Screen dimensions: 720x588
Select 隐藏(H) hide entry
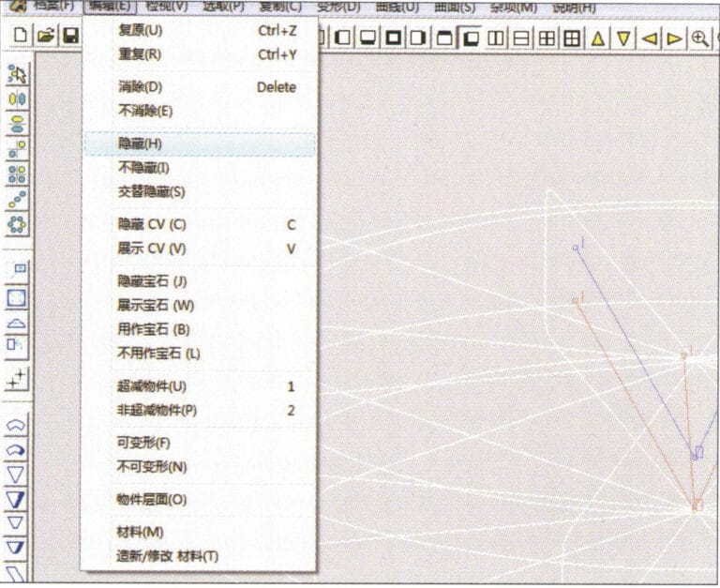click(200, 143)
